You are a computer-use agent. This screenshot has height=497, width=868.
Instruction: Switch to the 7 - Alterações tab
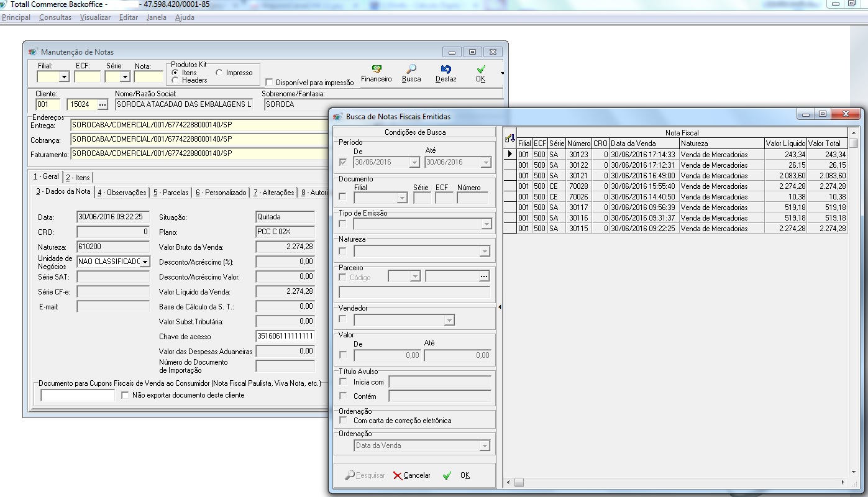(273, 193)
